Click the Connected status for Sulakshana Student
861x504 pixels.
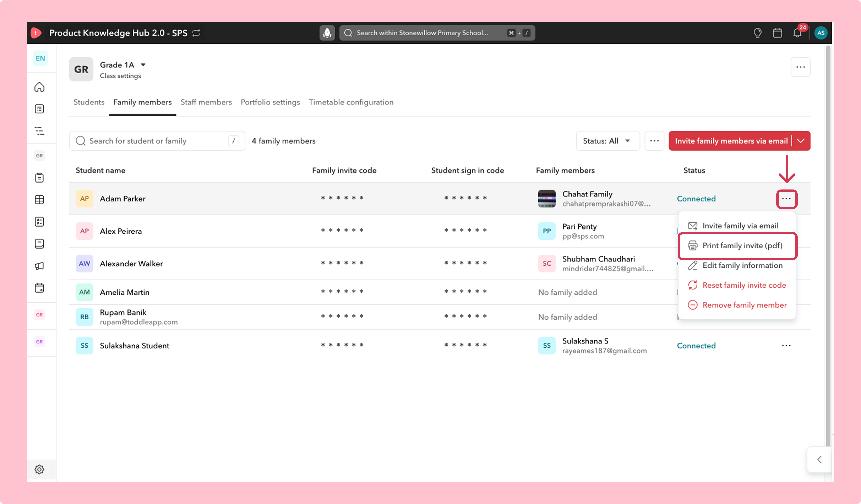(696, 345)
